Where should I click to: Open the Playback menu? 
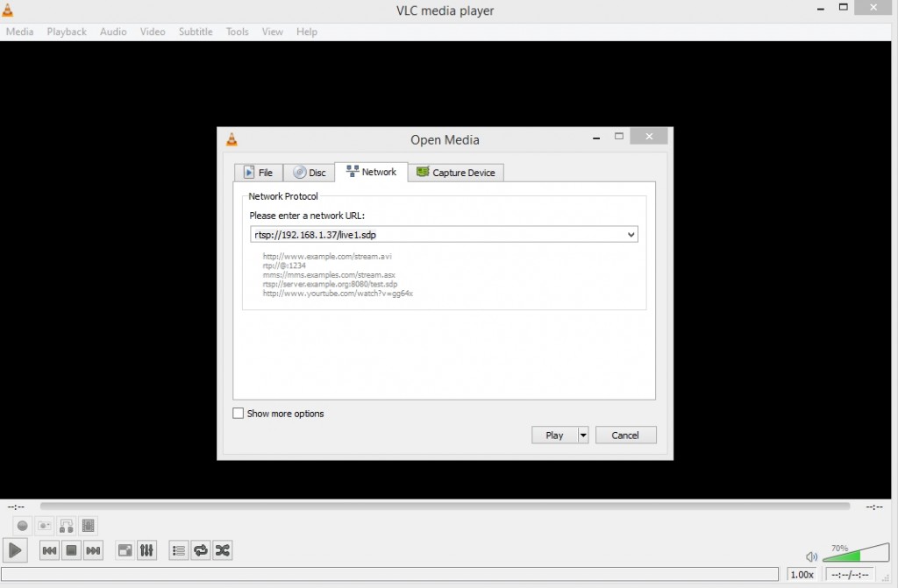[x=67, y=32]
